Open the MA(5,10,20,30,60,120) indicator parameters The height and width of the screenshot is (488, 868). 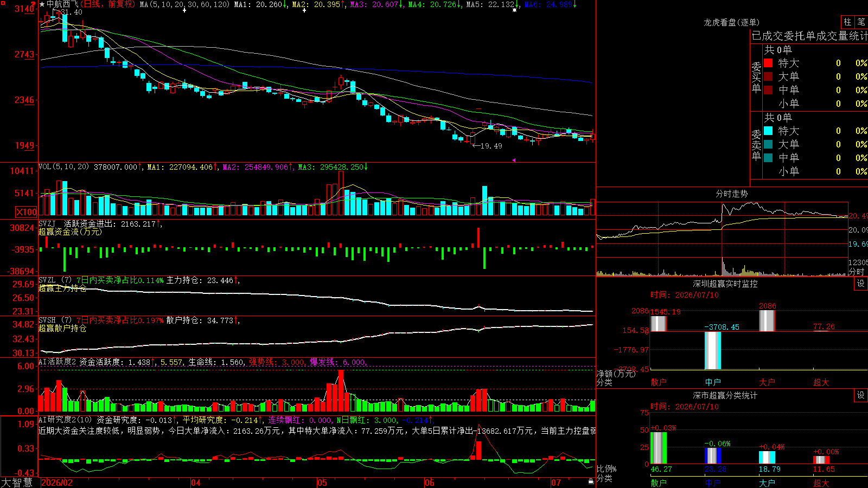(184, 4)
